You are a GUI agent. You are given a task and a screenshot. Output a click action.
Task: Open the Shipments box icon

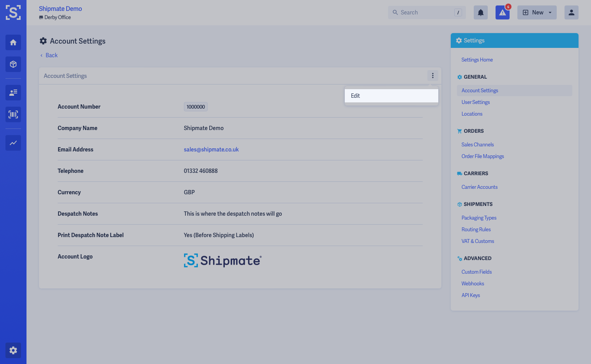[13, 64]
